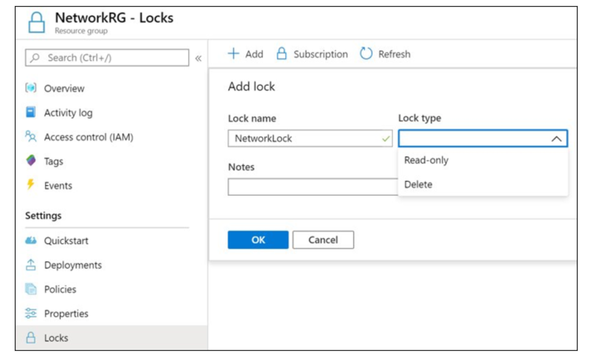Click the search magnifier in the sidebar
This screenshot has height=364, width=610.
pyautogui.click(x=35, y=57)
